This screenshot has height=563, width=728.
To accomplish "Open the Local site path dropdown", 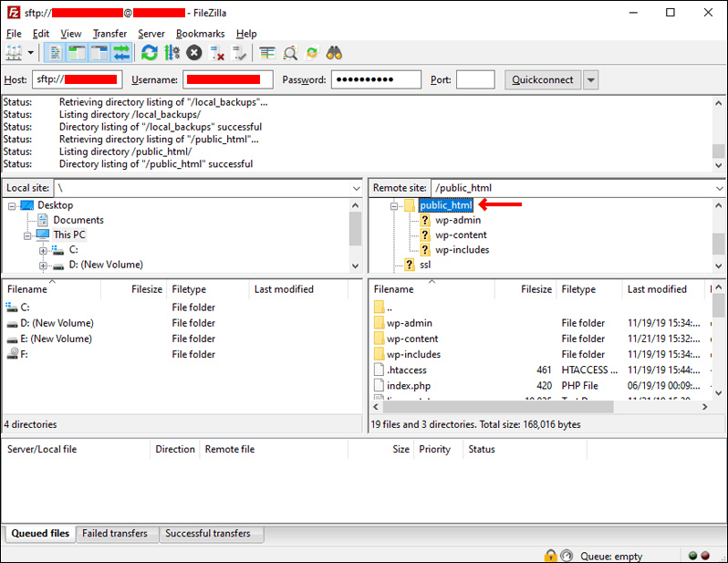I will pyautogui.click(x=356, y=188).
